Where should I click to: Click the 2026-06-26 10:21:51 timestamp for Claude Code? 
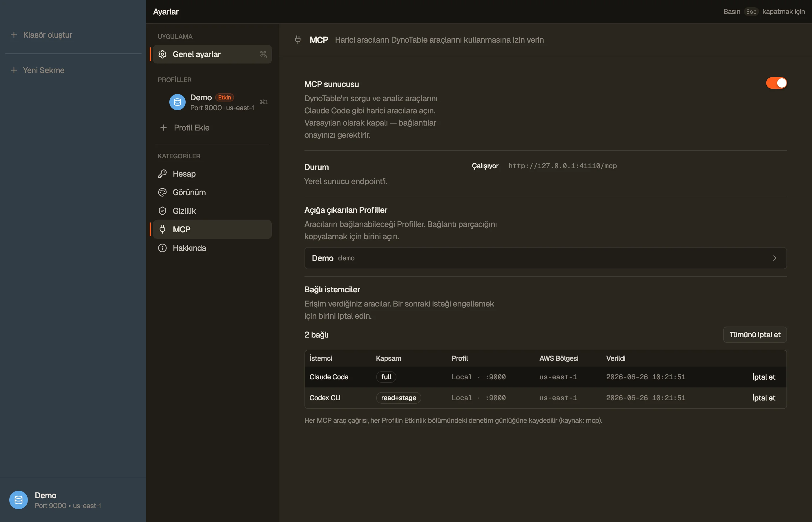coord(646,377)
